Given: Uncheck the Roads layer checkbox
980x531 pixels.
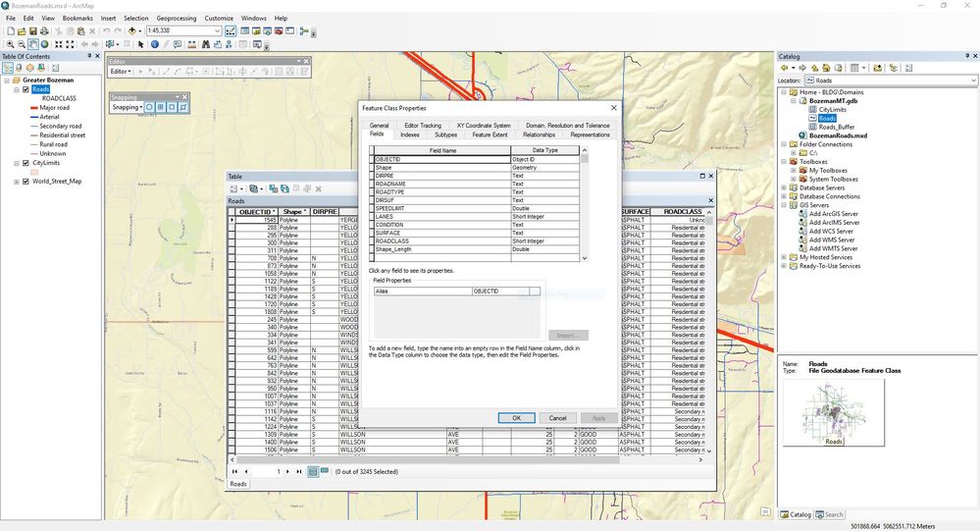Looking at the screenshot, I should pos(26,89).
